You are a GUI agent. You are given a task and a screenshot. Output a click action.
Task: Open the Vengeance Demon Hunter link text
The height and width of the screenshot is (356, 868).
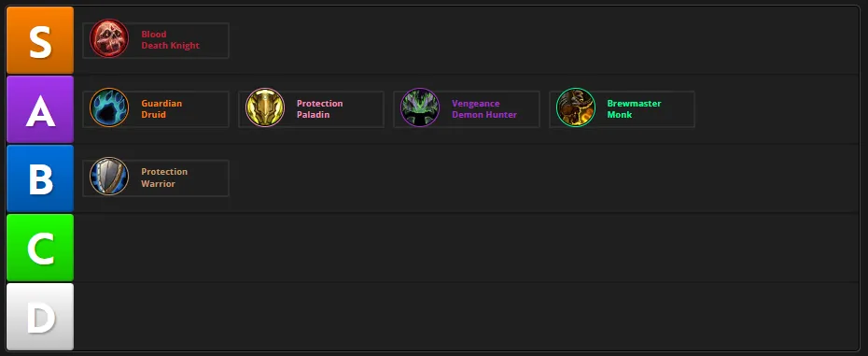484,109
